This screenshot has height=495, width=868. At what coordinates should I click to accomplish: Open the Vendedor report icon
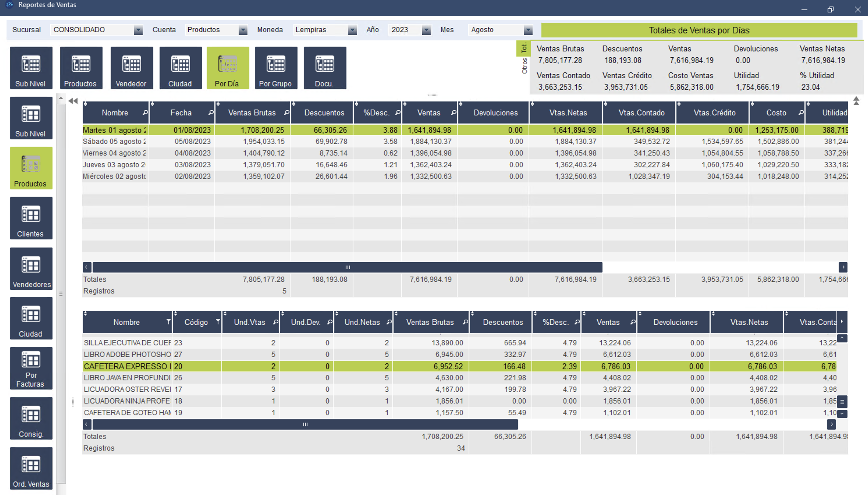pos(132,68)
